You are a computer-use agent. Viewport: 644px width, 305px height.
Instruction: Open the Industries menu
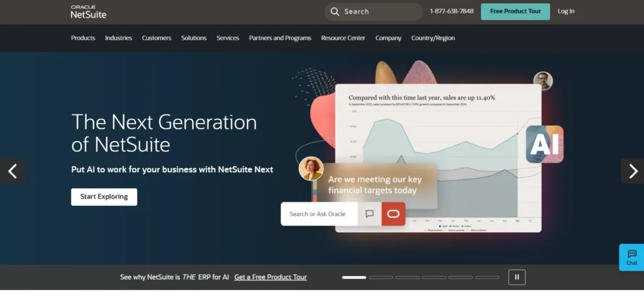point(118,38)
